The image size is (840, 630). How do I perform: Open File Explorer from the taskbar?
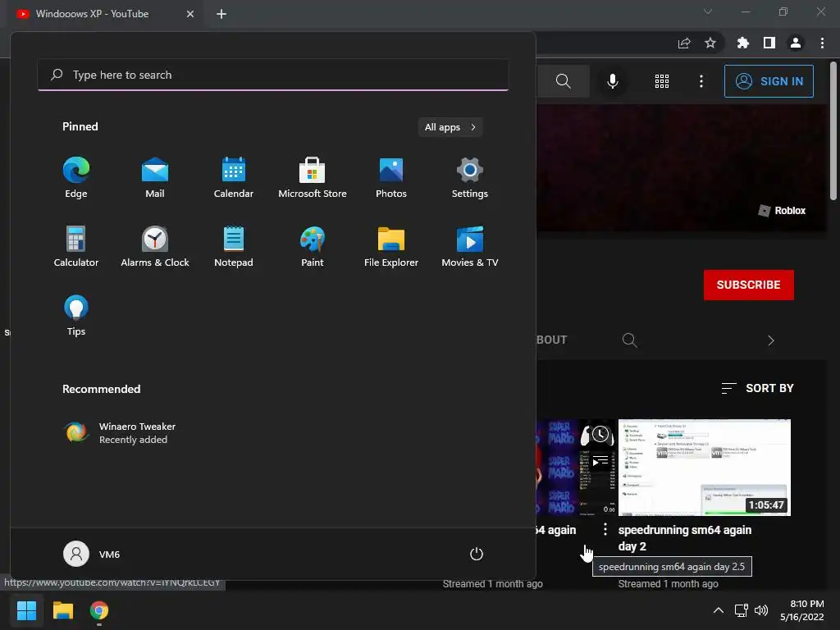[x=62, y=610]
